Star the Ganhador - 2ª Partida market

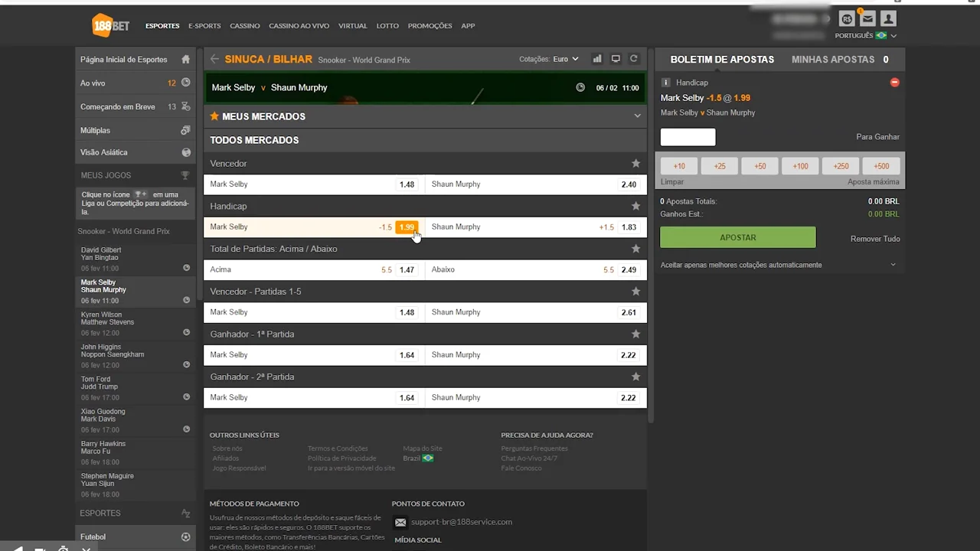pyautogui.click(x=635, y=377)
